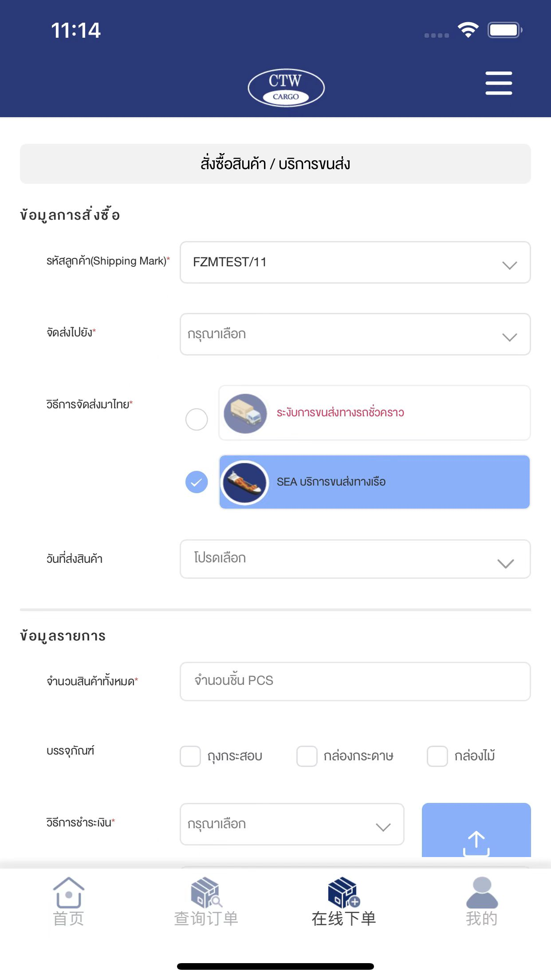This screenshot has height=980, width=551.
Task: Tap the home house icon
Action: click(x=69, y=893)
